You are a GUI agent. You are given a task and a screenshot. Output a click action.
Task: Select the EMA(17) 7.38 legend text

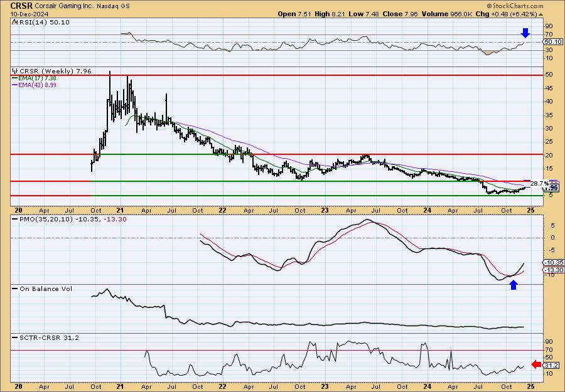37,78
